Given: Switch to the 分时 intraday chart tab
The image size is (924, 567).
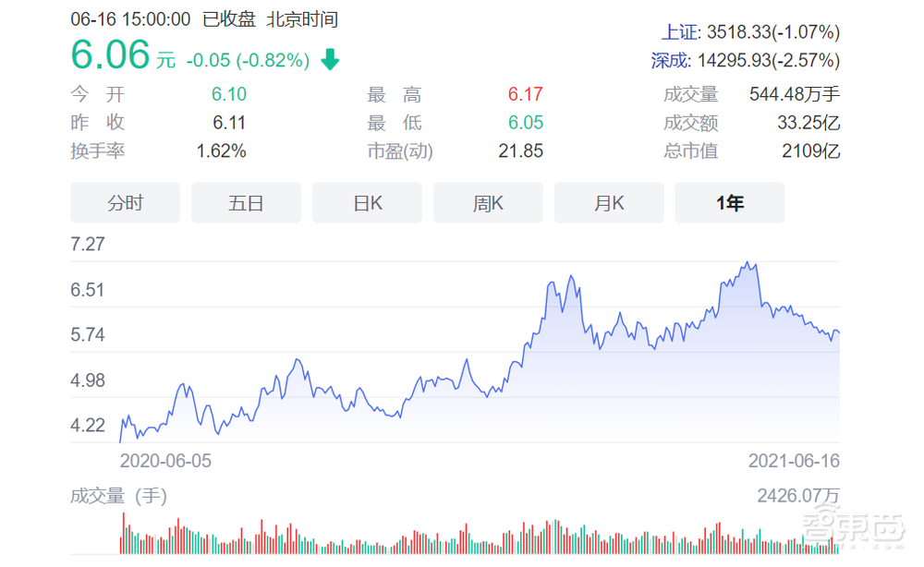Looking at the screenshot, I should tap(125, 202).
